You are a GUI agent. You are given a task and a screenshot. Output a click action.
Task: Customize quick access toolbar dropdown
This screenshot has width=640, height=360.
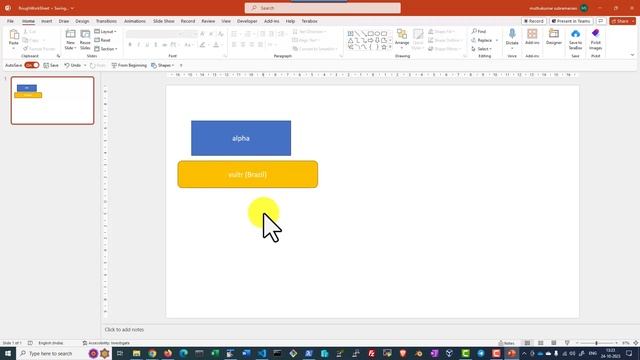click(x=181, y=65)
